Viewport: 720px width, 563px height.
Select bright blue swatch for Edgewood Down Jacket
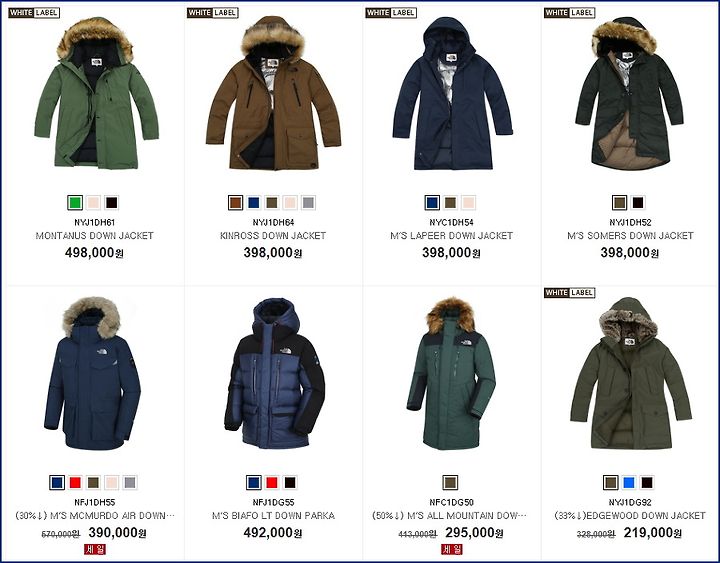[629, 483]
